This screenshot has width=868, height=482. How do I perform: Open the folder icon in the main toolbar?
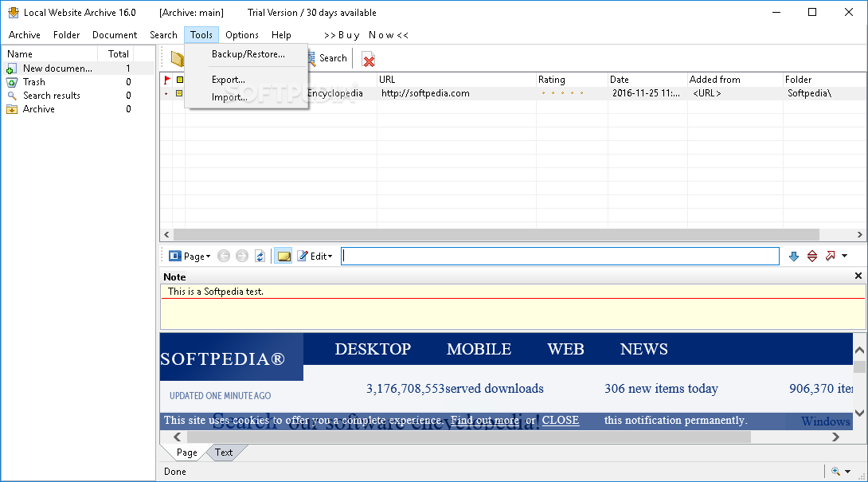pos(178,58)
